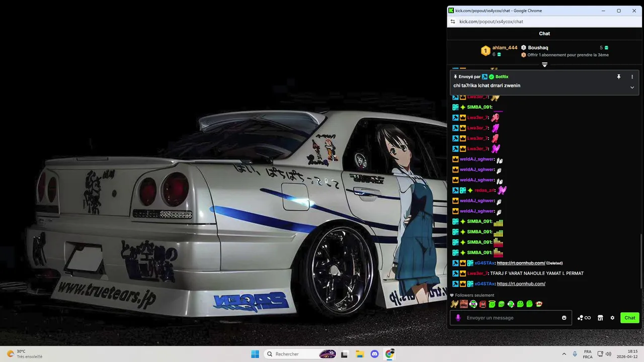Click the second-place rank badge beside Boushaq

coord(523,48)
